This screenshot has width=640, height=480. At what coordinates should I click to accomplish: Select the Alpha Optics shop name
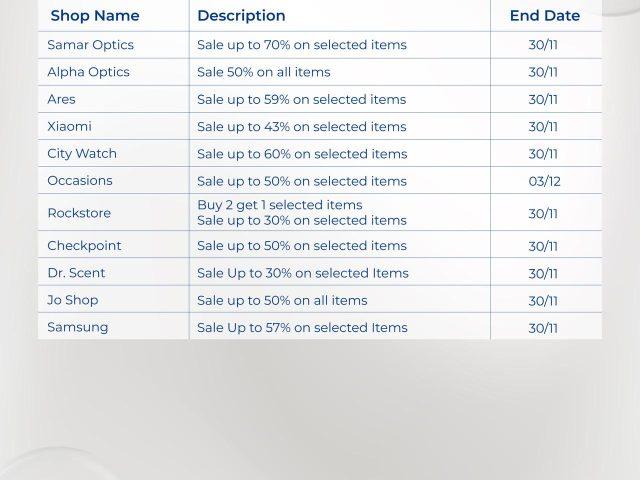pos(88,72)
